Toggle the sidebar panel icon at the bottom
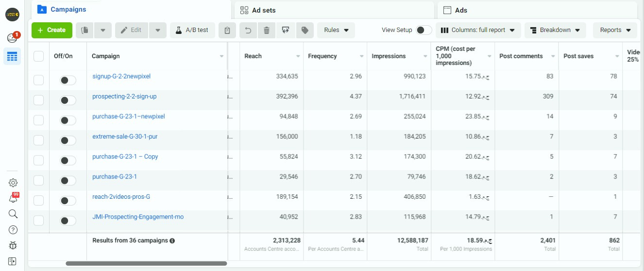The image size is (644, 271). (12, 261)
